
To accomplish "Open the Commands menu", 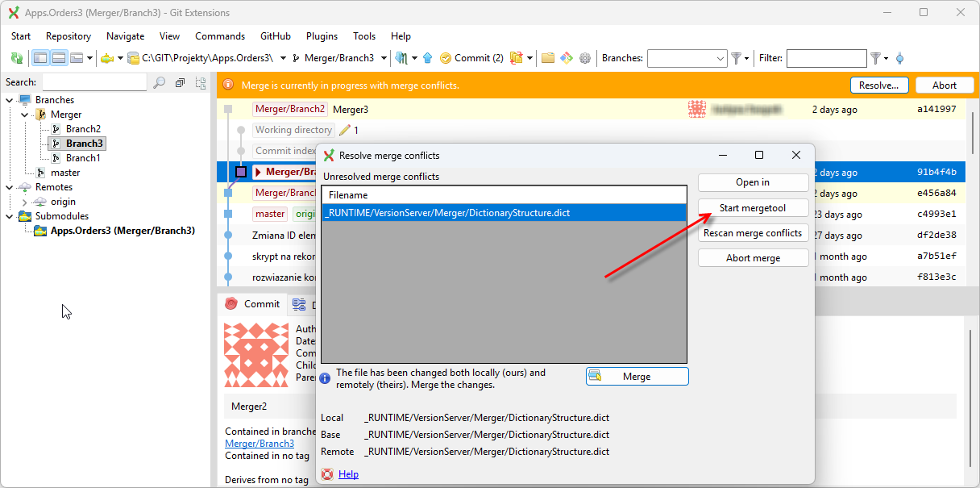I will [x=220, y=36].
